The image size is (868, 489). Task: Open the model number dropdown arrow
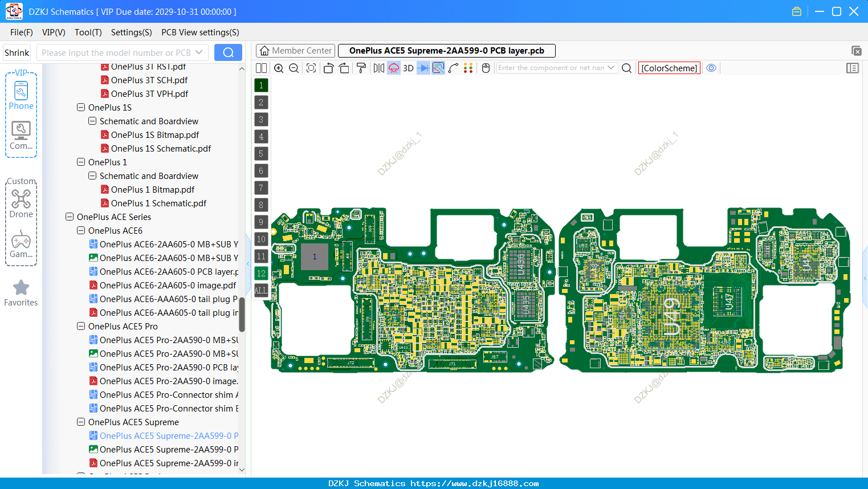tap(199, 52)
